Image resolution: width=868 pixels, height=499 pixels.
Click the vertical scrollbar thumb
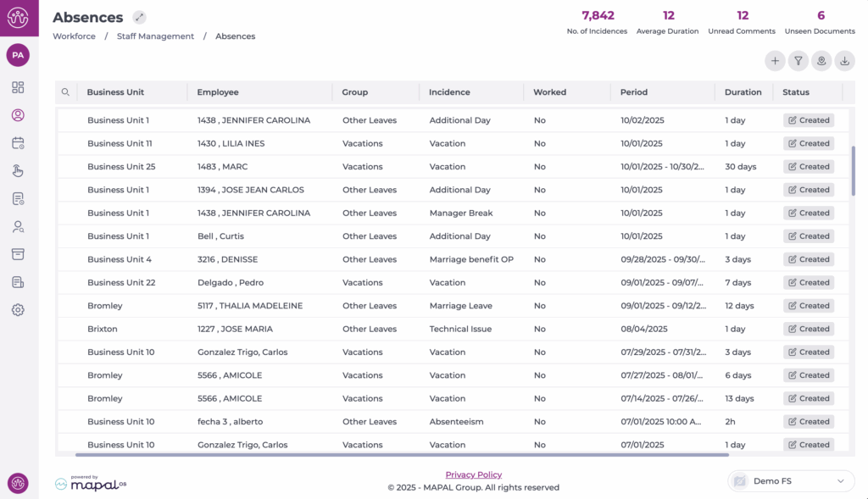coord(854,169)
